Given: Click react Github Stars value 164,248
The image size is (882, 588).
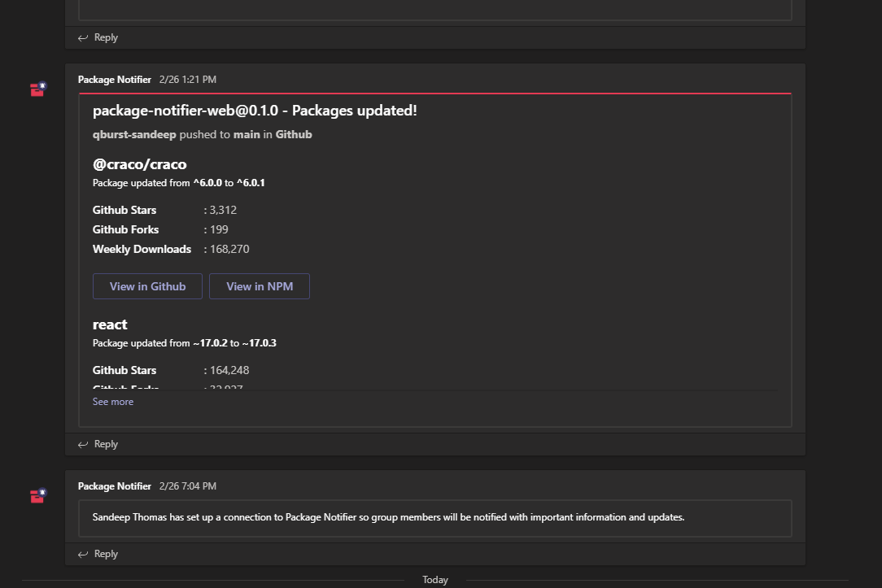Looking at the screenshot, I should tap(229, 370).
